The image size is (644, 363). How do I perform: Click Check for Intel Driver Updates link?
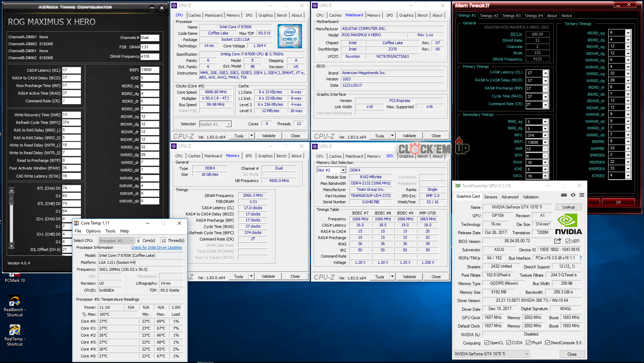[156, 247]
